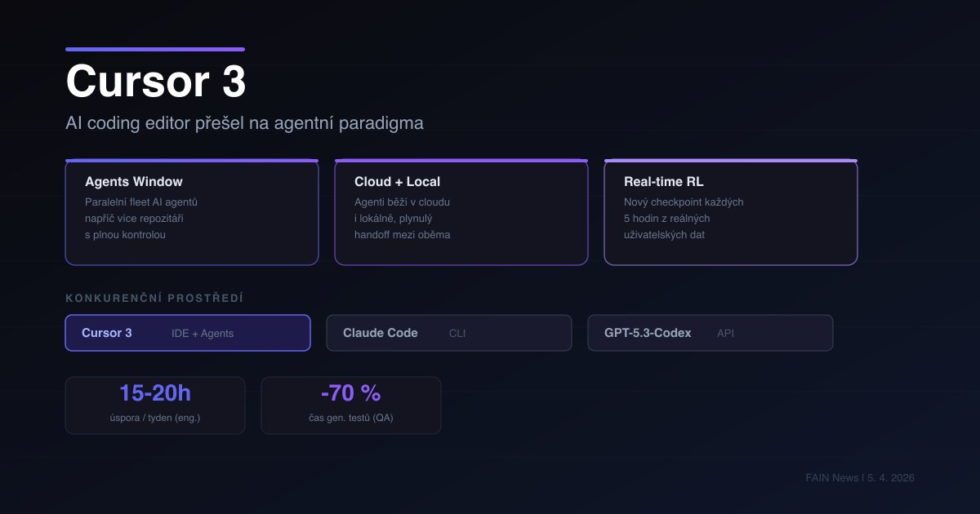Open the Claude Code CLI card
The height and width of the screenshot is (514, 980).
[448, 333]
